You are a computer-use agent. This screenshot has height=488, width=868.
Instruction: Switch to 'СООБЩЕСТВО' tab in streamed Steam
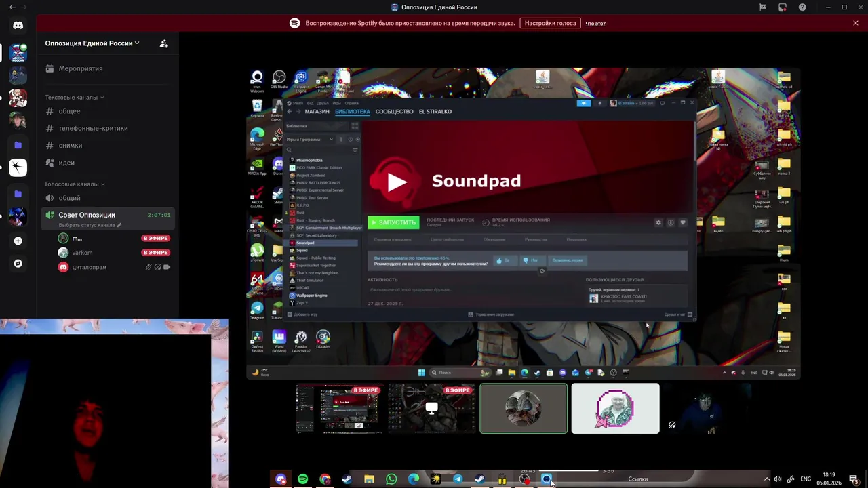click(x=394, y=111)
